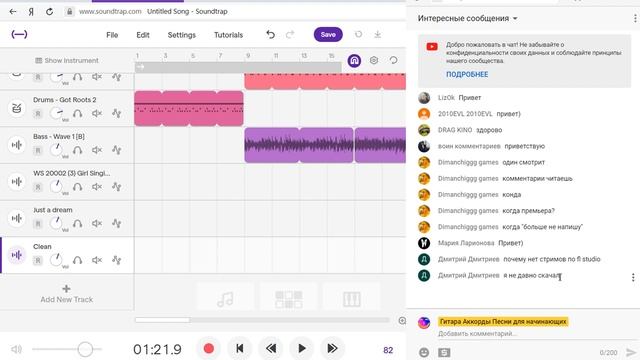Mute the Drums - Got Roots 2 track

[x=97, y=113]
